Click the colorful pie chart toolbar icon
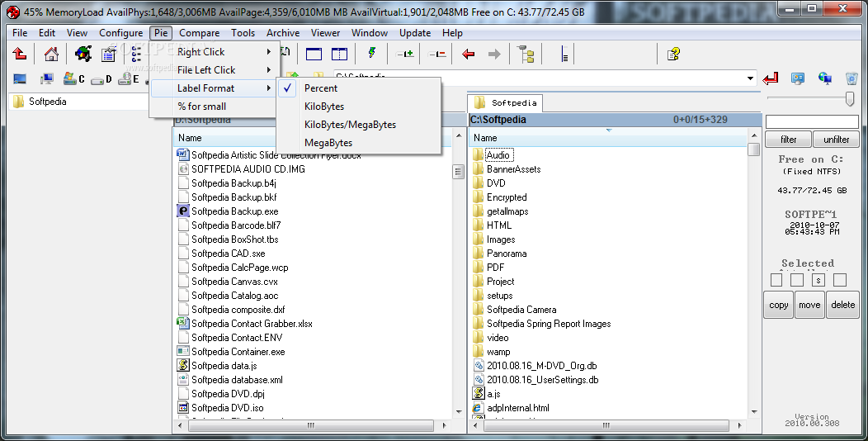Image resolution: width=868 pixels, height=441 pixels. click(83, 54)
